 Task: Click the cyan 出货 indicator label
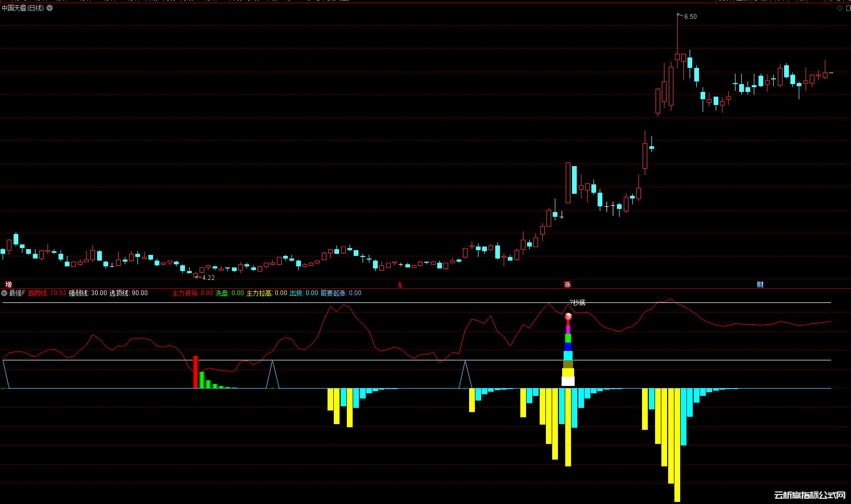pos(296,293)
